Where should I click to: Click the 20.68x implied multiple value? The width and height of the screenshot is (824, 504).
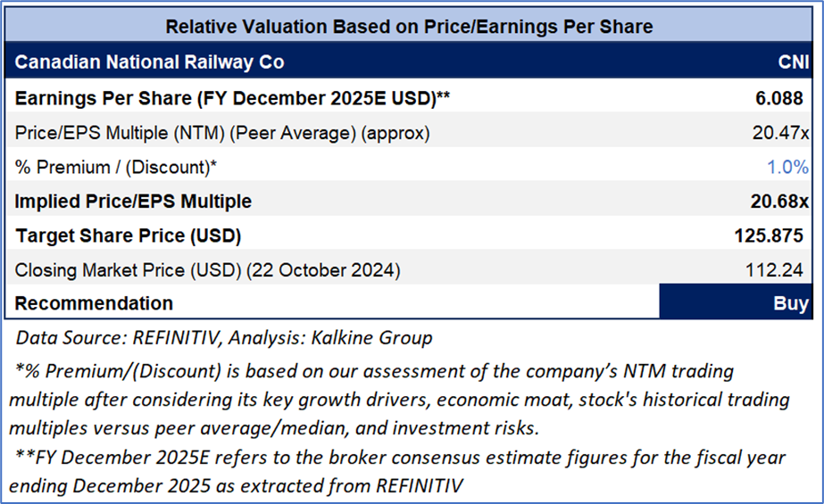click(x=779, y=202)
